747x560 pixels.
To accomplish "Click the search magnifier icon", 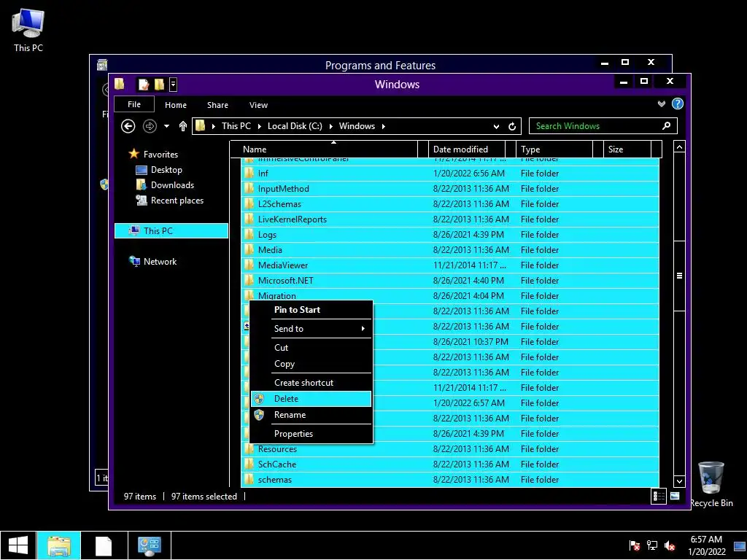I will [x=667, y=125].
